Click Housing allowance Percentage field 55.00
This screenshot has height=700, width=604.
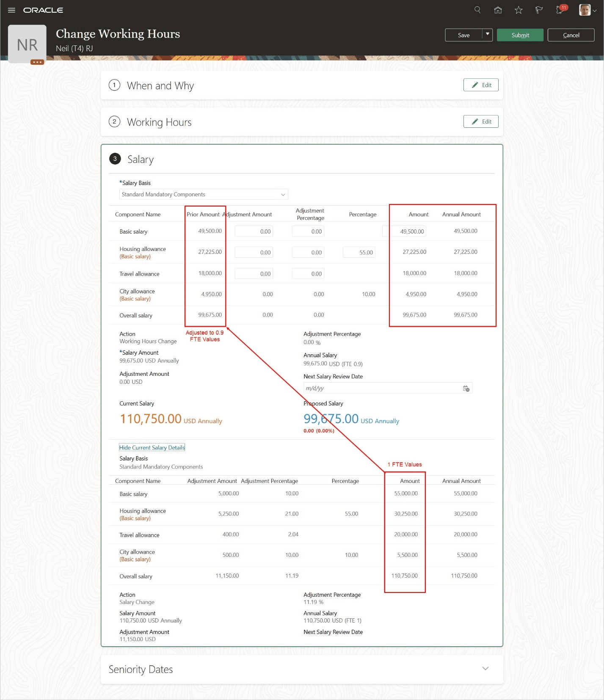click(359, 253)
